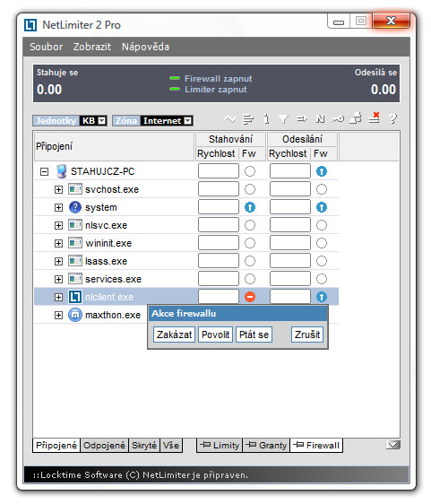Click the Ptát se button
Viewport: 431px width, 504px height.
(254, 335)
